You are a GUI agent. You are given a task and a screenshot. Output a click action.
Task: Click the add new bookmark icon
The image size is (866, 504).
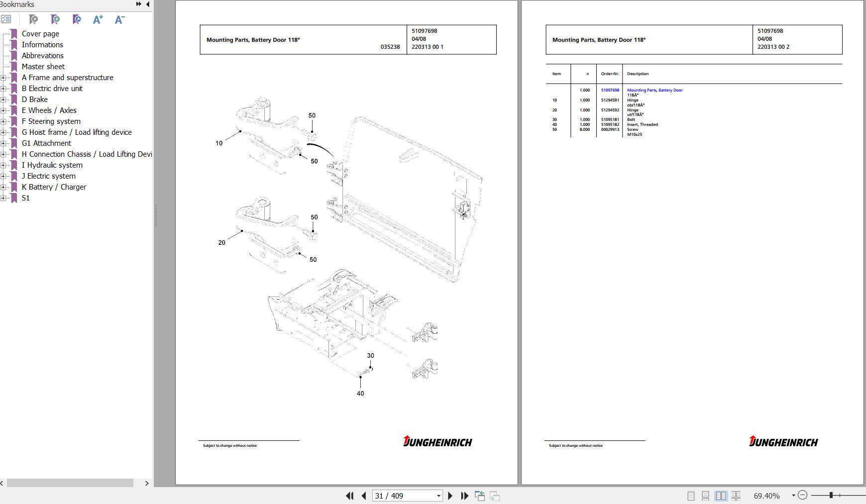click(55, 19)
